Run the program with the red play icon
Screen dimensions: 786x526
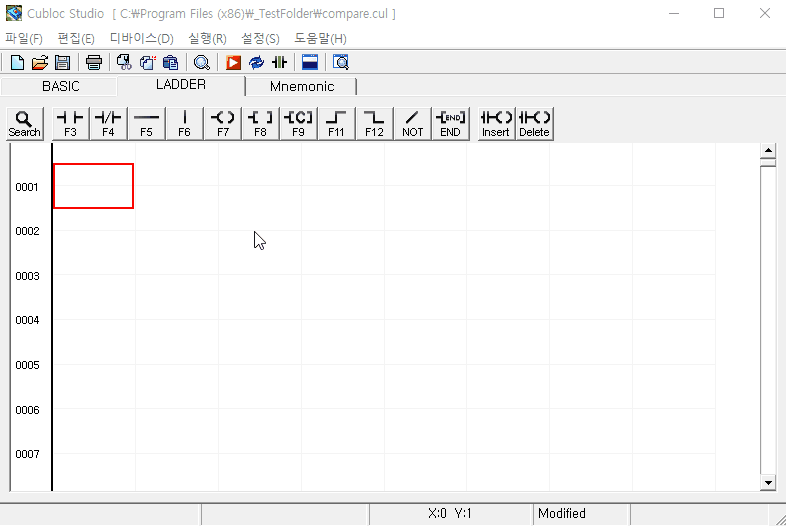(x=233, y=63)
